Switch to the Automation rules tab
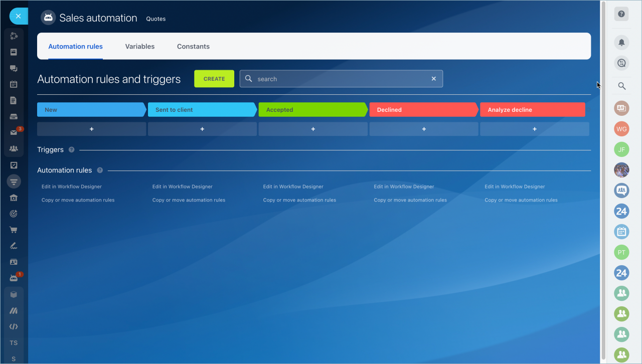 75,46
